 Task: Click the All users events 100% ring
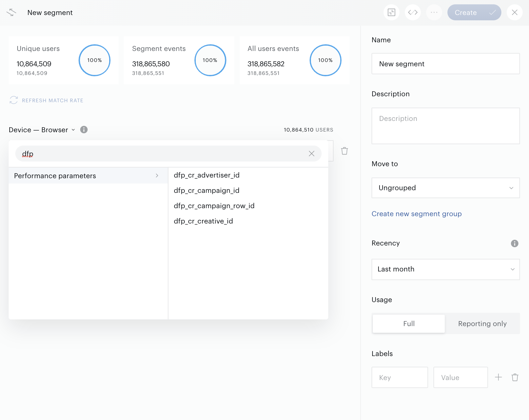tap(326, 60)
